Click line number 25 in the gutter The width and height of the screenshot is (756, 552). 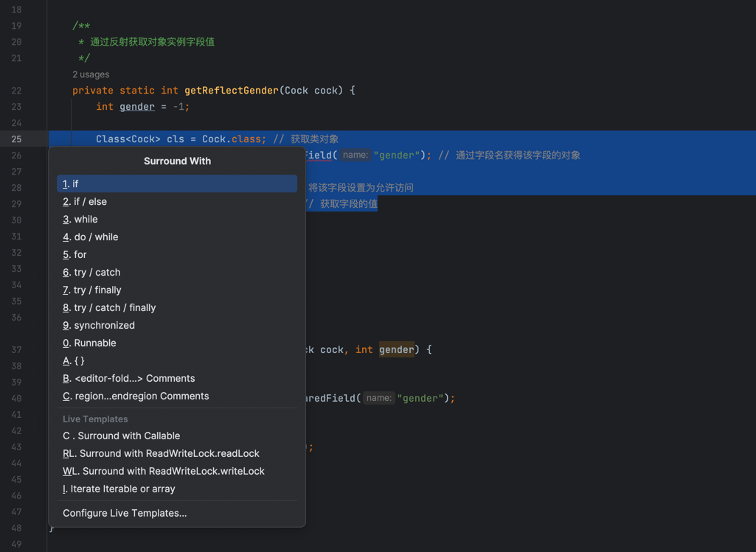click(16, 139)
